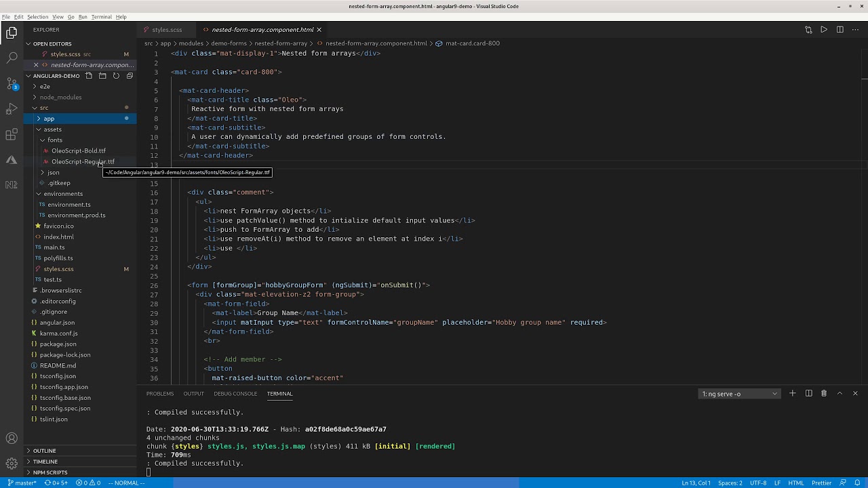Viewport: 868px width, 488px height.
Task: Open the Manage gear icon
Action: pos(12,464)
